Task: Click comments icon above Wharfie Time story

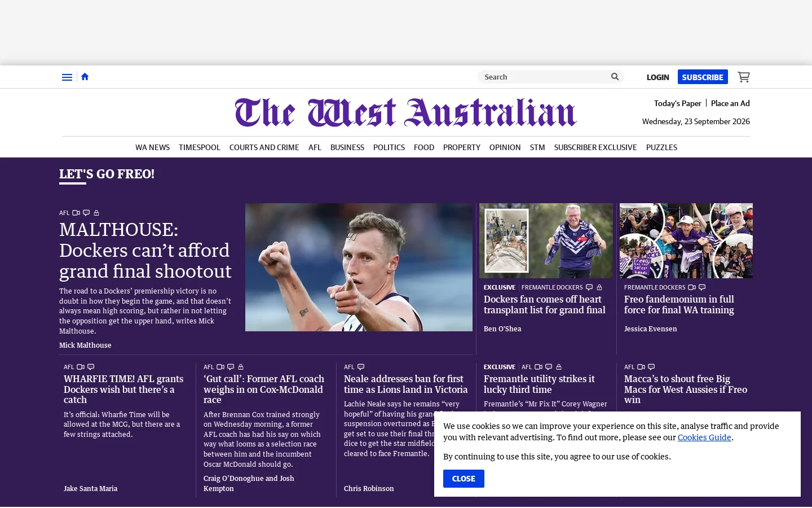Action: (x=91, y=367)
